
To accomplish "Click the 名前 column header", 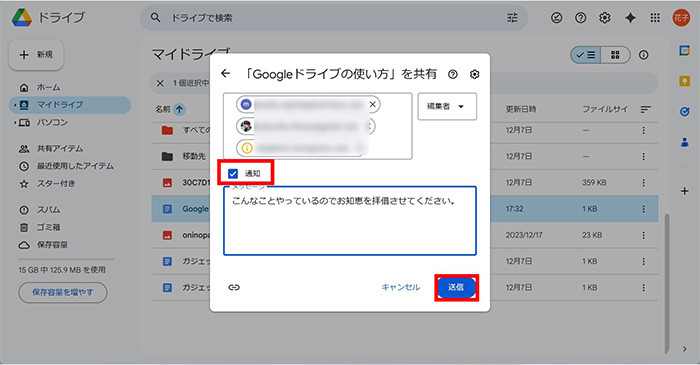I will coord(163,109).
